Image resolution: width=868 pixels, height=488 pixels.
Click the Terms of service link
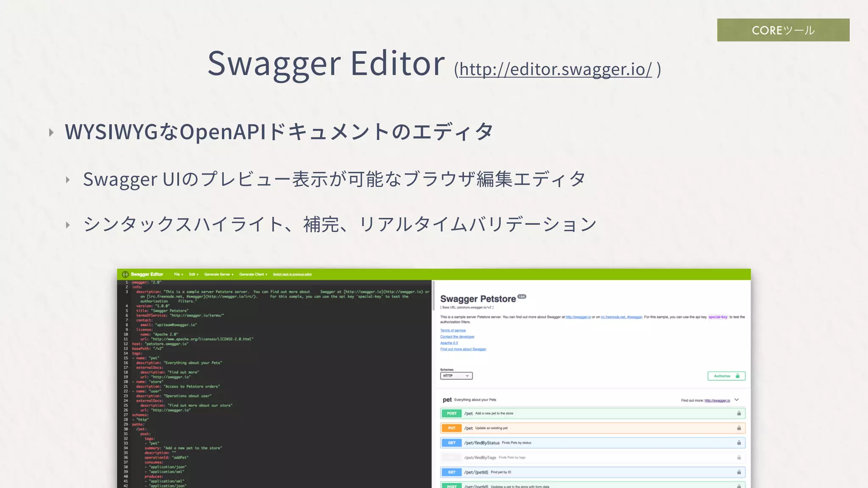pyautogui.click(x=453, y=330)
